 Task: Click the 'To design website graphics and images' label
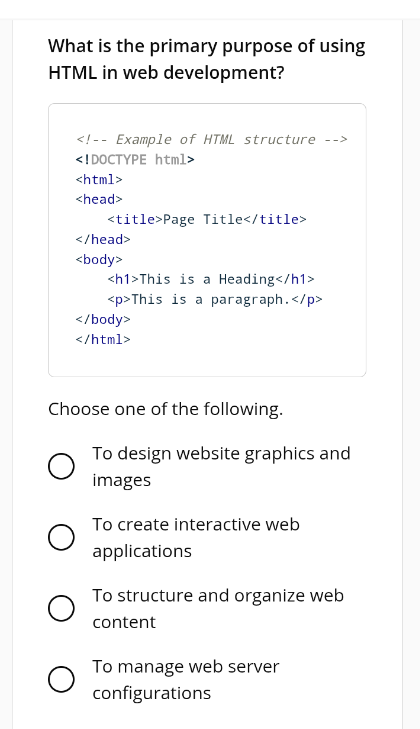coord(221,466)
